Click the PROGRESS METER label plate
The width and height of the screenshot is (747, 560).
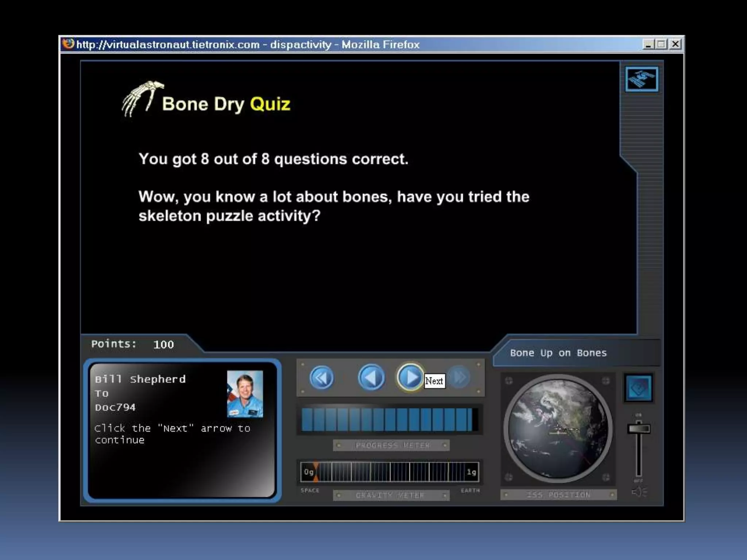coord(392,445)
